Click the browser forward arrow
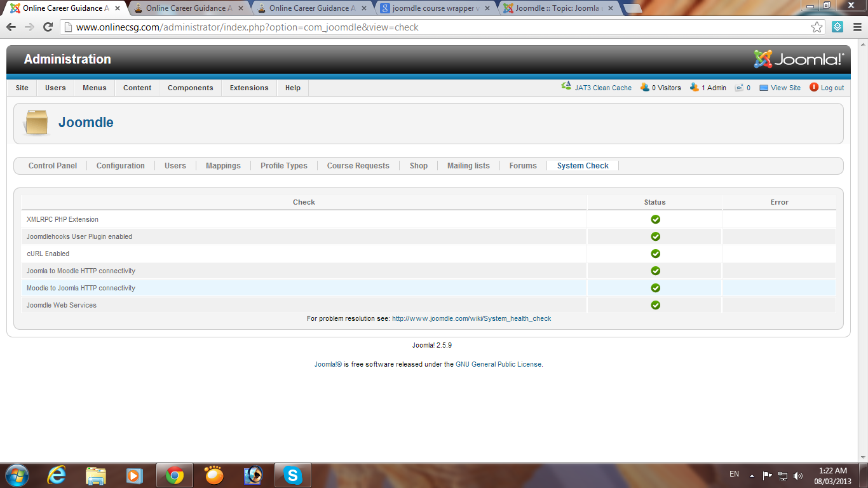Viewport: 868px width, 488px height. (x=29, y=27)
